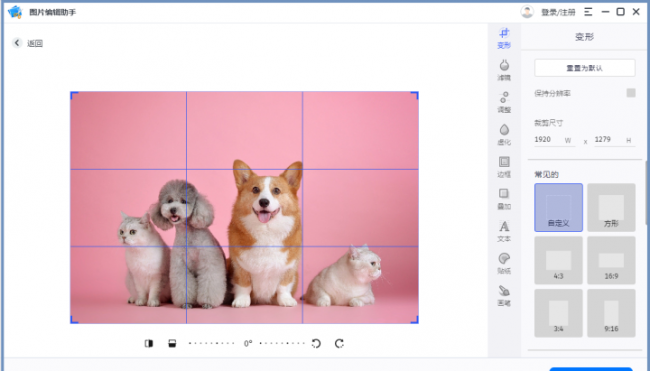The height and width of the screenshot is (371, 650).
Task: Click the back arrow next to 返回
Action: coord(17,43)
